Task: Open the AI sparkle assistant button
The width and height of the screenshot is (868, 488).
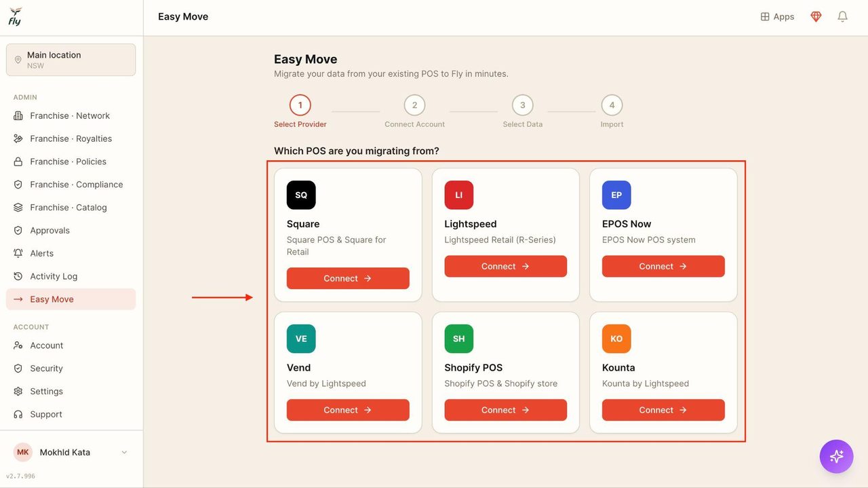Action: pos(836,456)
